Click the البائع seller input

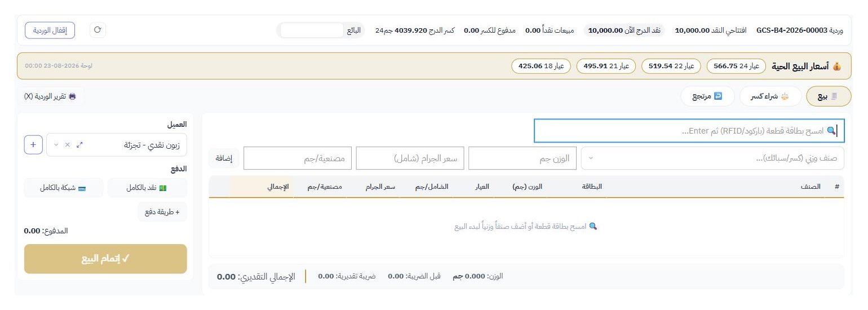pos(312,30)
